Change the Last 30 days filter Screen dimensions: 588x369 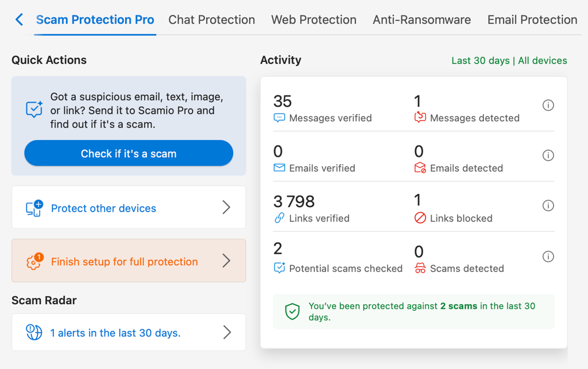pyautogui.click(x=509, y=61)
